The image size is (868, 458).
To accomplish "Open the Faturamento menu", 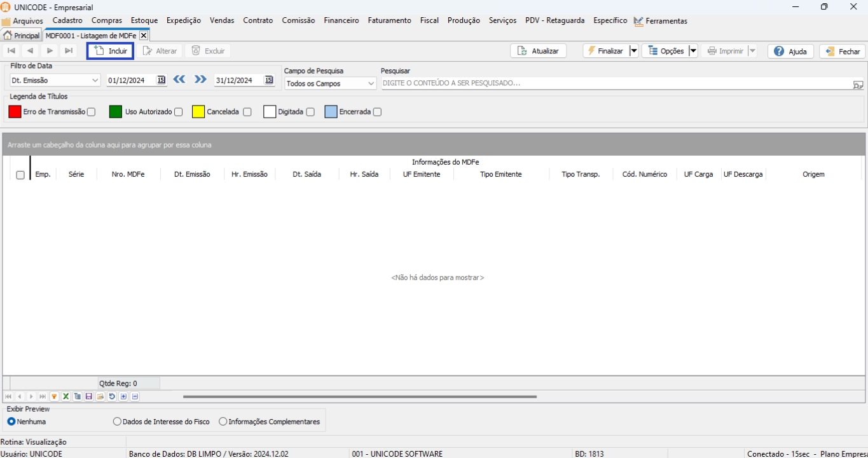I will [389, 20].
